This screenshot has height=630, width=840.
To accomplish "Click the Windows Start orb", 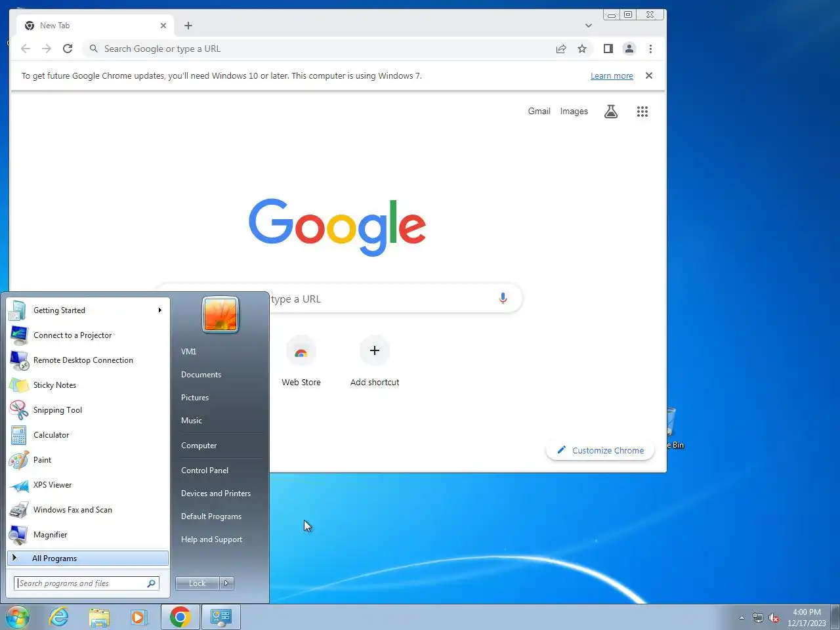I will click(18, 617).
